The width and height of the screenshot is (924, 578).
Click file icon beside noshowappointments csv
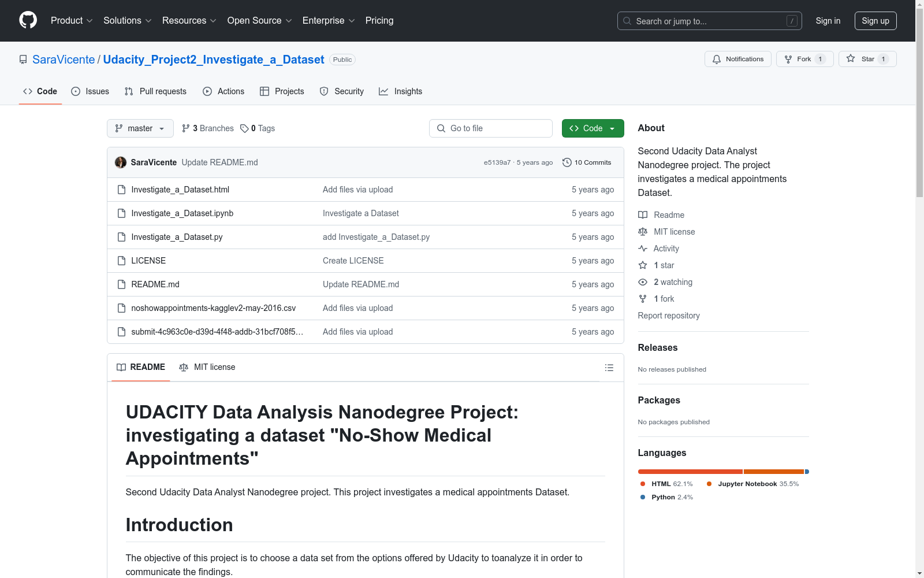(x=121, y=308)
